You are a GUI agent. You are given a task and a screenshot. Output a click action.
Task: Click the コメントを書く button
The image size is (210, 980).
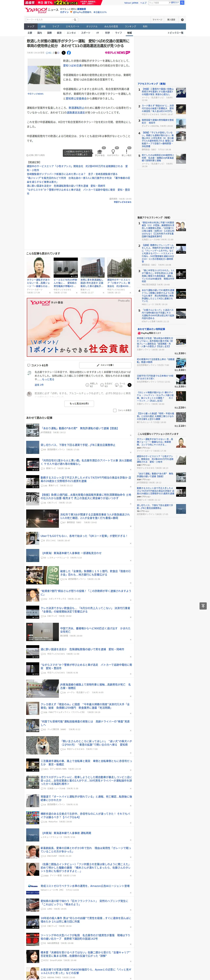tap(105, 365)
